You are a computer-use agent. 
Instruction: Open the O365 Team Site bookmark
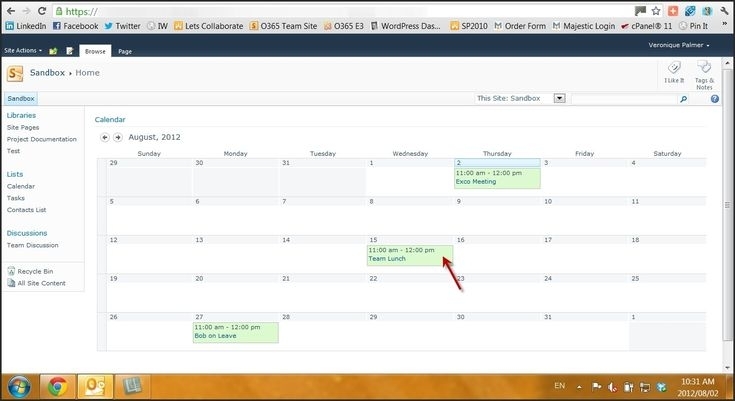[283, 26]
